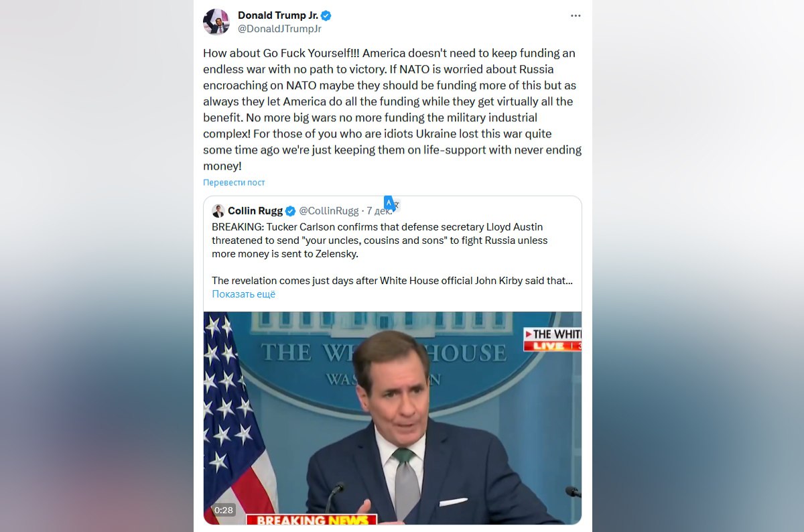Expand quoted text with 'Показать ещё'

point(243,294)
